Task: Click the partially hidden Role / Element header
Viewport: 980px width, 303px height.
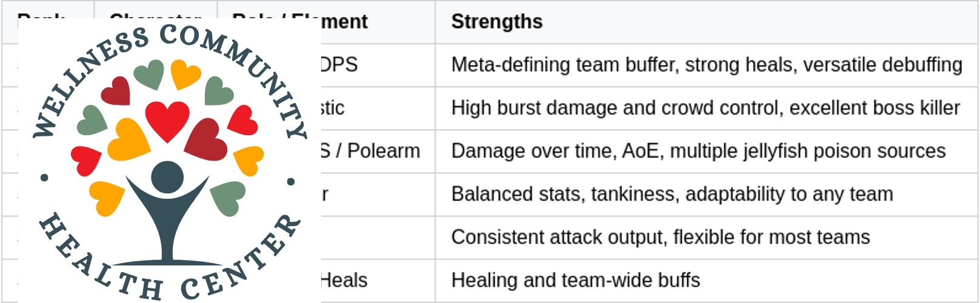Action: [342, 22]
